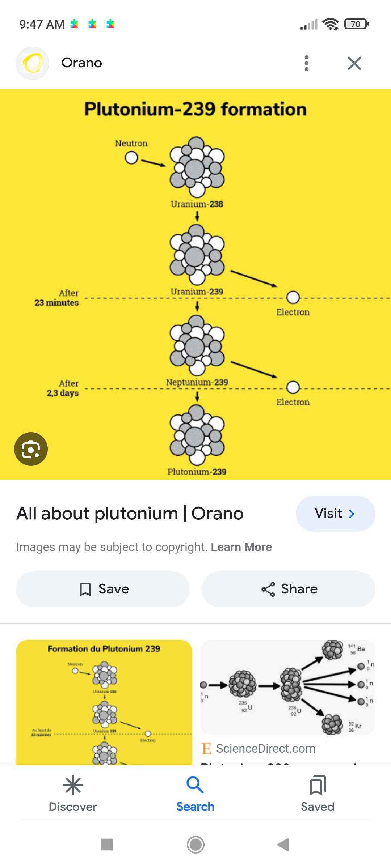Tap the All about plutonium title
The height and width of the screenshot is (868, 391).
click(x=130, y=514)
